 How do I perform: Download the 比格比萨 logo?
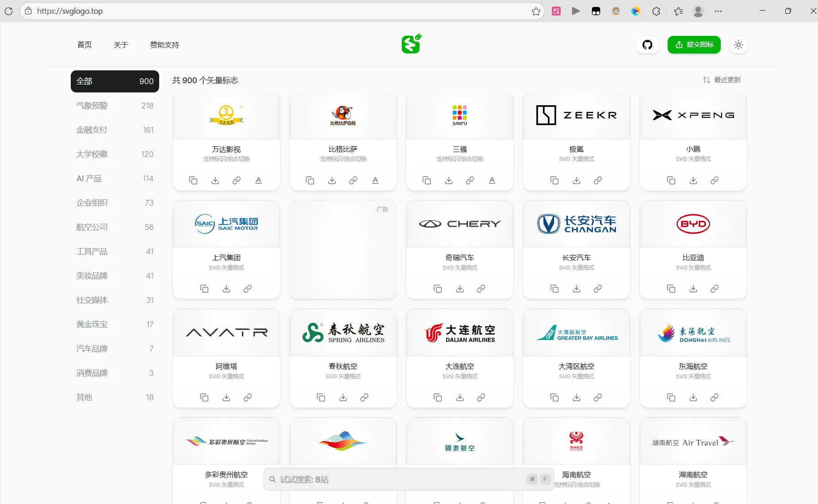tap(332, 180)
